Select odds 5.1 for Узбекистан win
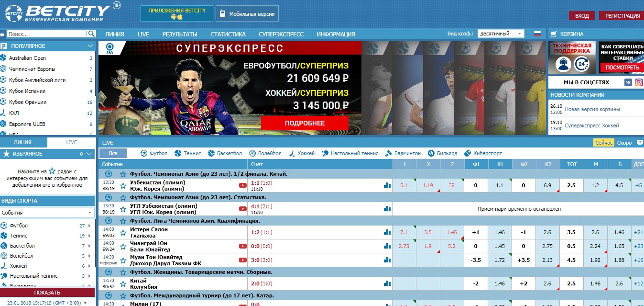The height and width of the screenshot is (306, 644). [404, 185]
